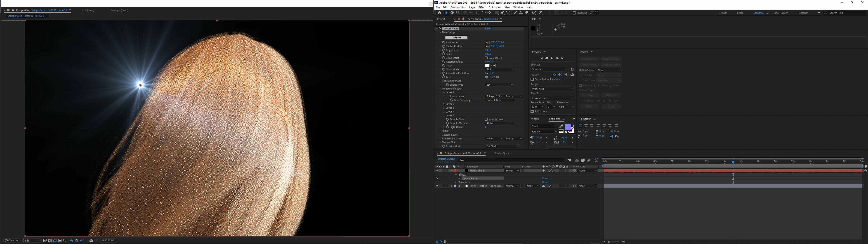Click the timeline layer search field
This screenshot has height=244, width=868.
512,160
